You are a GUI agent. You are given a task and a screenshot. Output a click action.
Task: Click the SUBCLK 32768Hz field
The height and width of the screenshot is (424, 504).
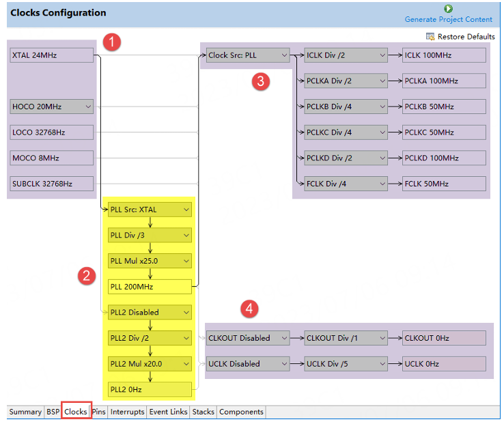52,184
